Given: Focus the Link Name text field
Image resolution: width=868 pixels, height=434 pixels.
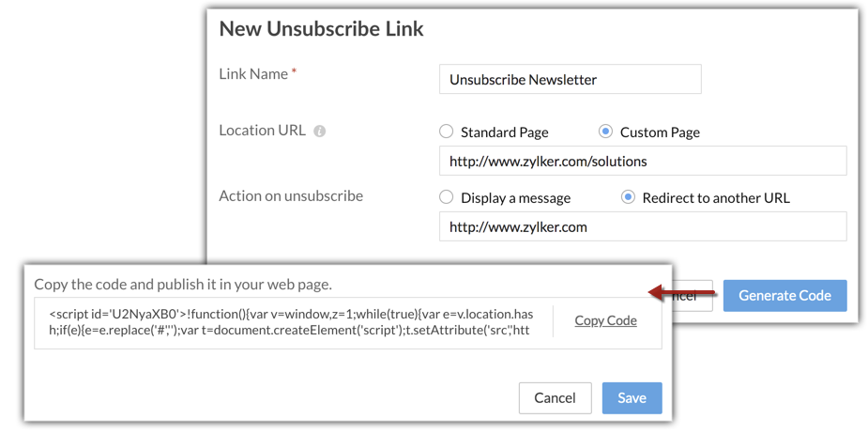Looking at the screenshot, I should [570, 80].
